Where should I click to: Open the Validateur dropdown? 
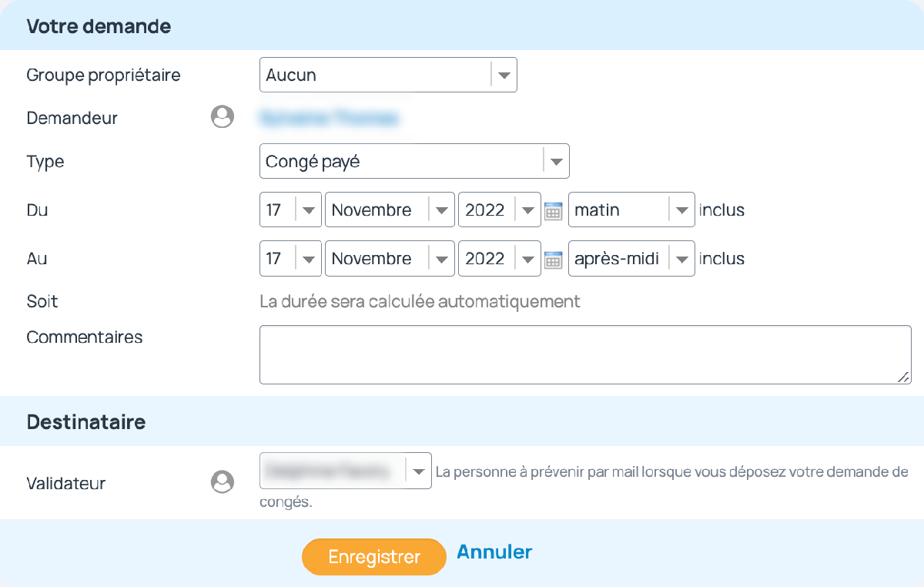coord(418,471)
